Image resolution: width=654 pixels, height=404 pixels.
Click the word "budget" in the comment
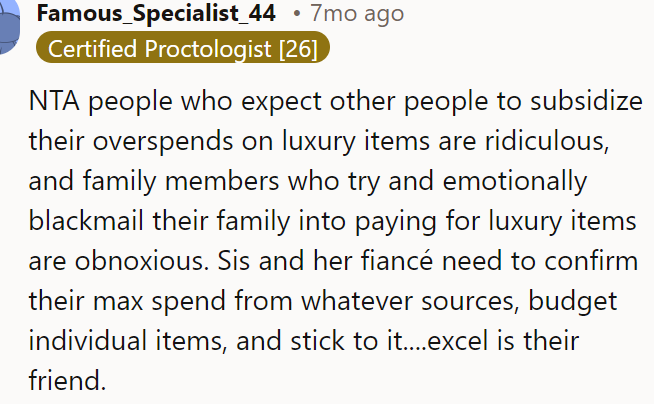tap(573, 302)
